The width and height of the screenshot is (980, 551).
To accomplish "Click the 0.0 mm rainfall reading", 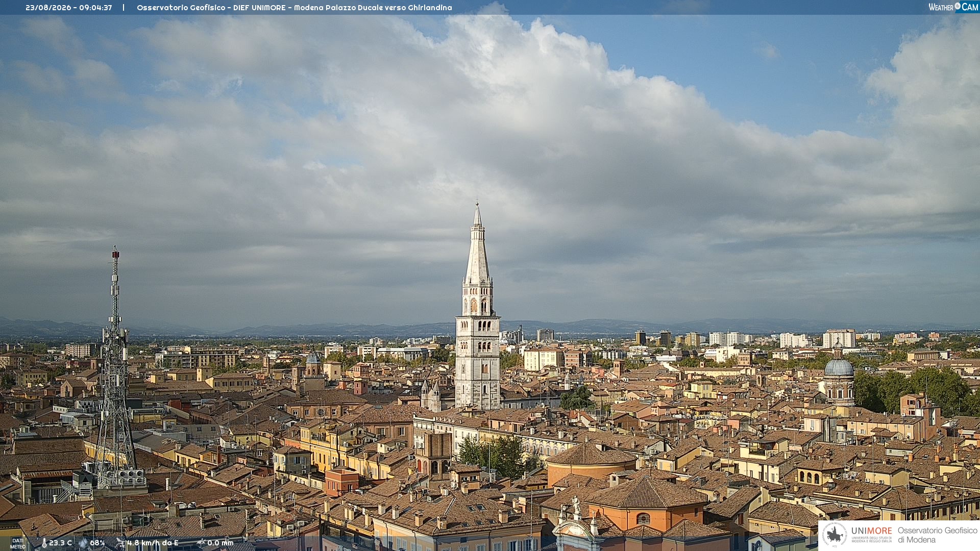I will pos(220,543).
